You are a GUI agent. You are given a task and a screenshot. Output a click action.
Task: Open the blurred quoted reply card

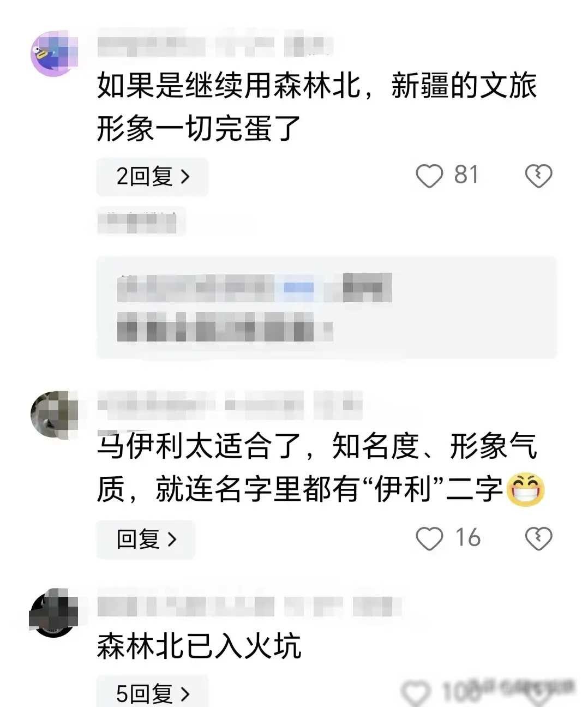point(326,307)
